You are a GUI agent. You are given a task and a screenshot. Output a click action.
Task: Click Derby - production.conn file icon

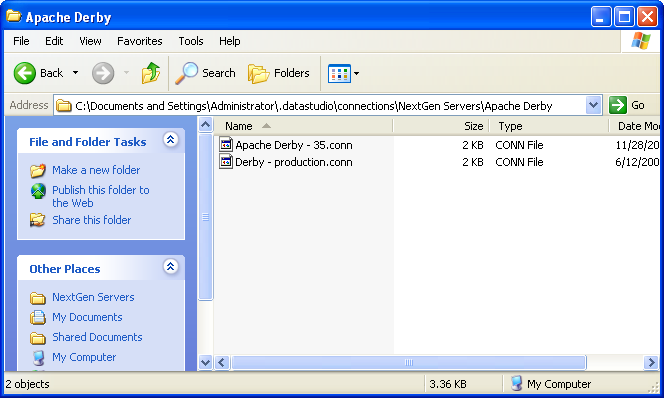226,161
